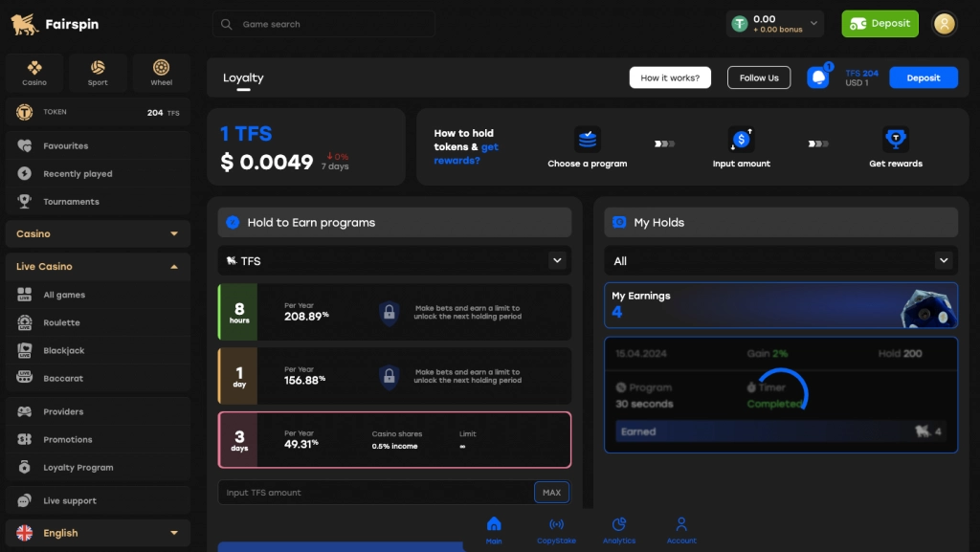This screenshot has width=980, height=552.
Task: Click the Follow Us button
Action: click(759, 77)
